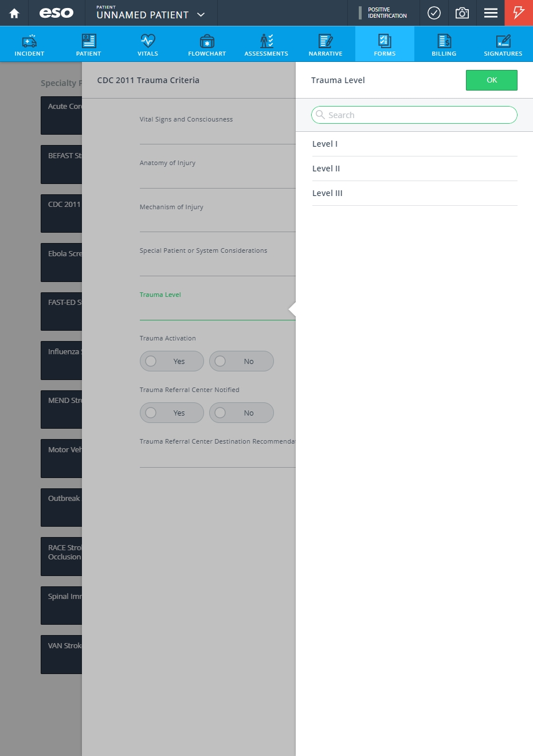Focus the Trauma Level search box

click(414, 115)
